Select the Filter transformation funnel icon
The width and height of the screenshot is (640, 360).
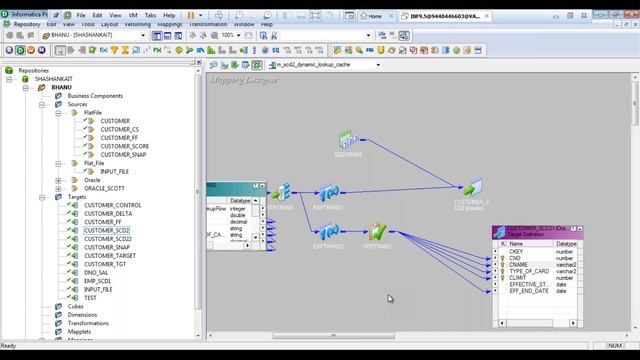114,50
